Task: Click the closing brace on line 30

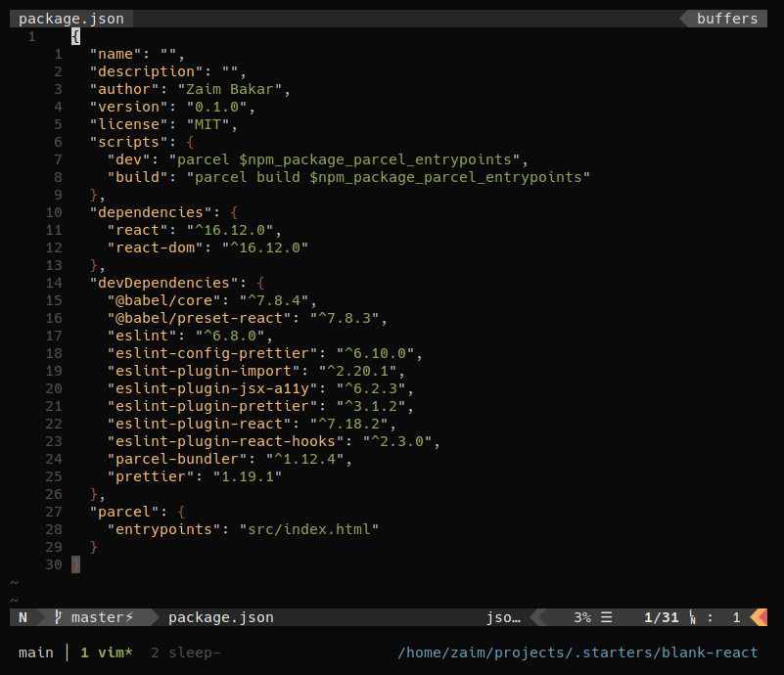Action: [x=75, y=564]
